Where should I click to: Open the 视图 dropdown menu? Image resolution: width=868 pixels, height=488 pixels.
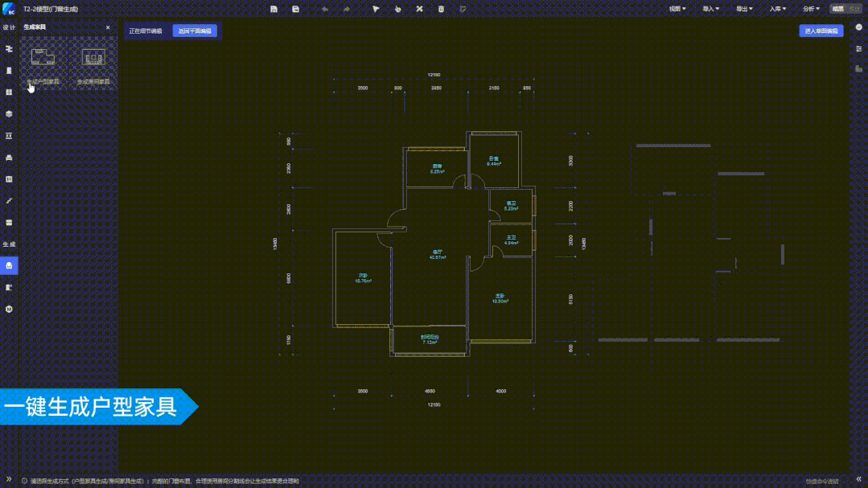677,9
